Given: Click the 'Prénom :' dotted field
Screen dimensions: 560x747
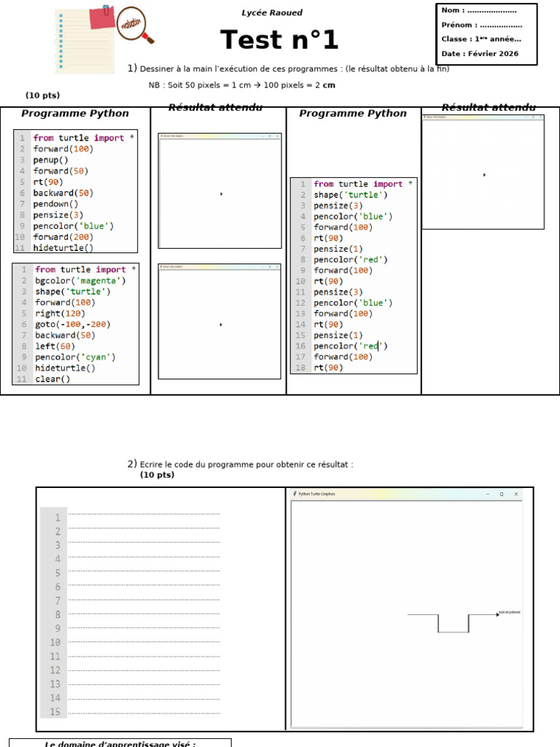Looking at the screenshot, I should coord(481,25).
